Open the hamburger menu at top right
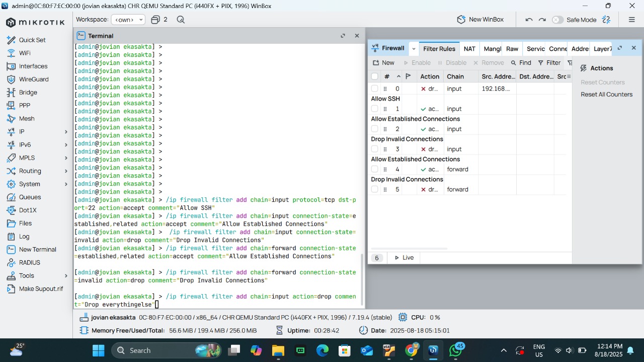Screen dimensions: 644x362 [631, 20]
